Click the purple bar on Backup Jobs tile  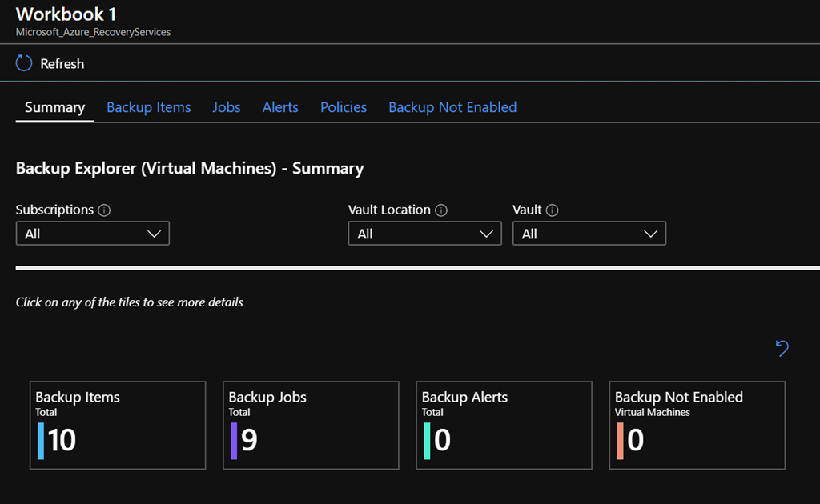(x=234, y=441)
